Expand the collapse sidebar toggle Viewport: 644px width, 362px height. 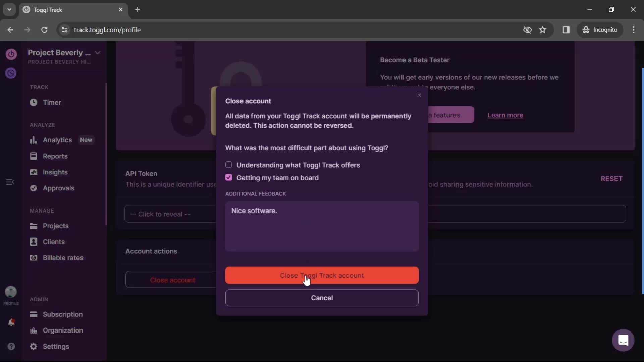(x=10, y=182)
